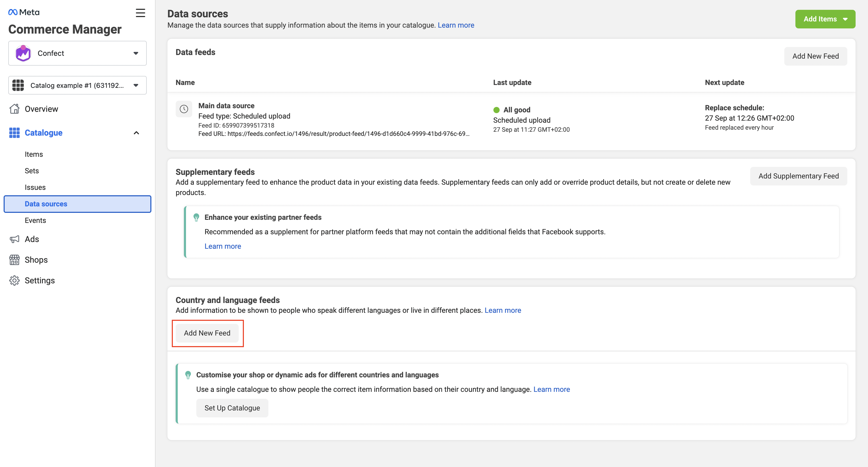The height and width of the screenshot is (467, 868).
Task: Click Add New Feed in Data feeds
Action: 816,56
